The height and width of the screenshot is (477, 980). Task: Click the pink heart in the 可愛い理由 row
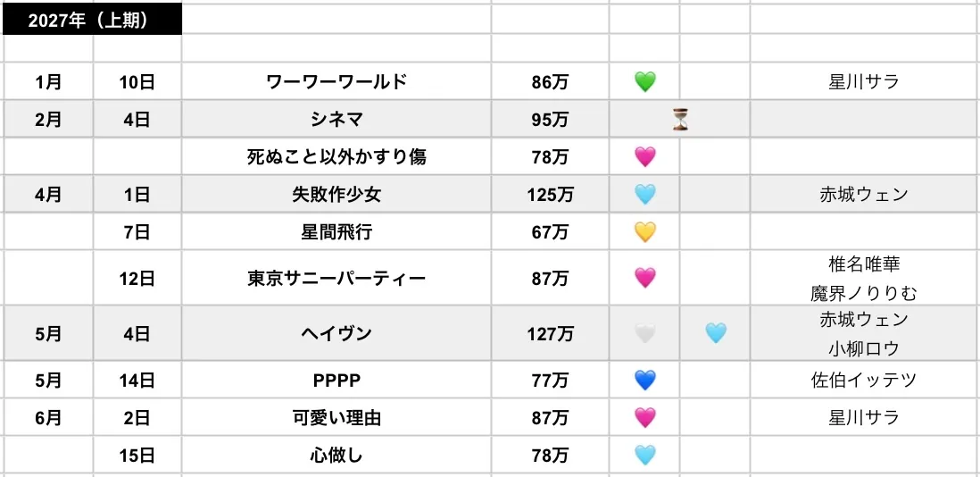coord(644,418)
